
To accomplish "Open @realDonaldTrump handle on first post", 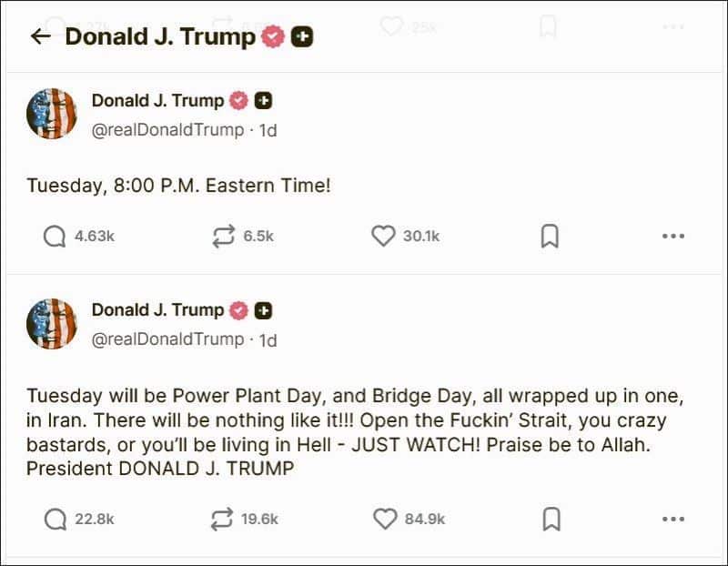I will click(168, 130).
